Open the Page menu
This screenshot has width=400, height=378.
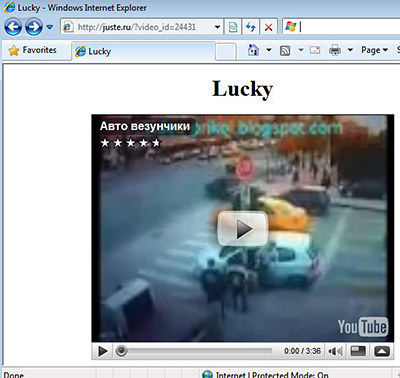374,50
